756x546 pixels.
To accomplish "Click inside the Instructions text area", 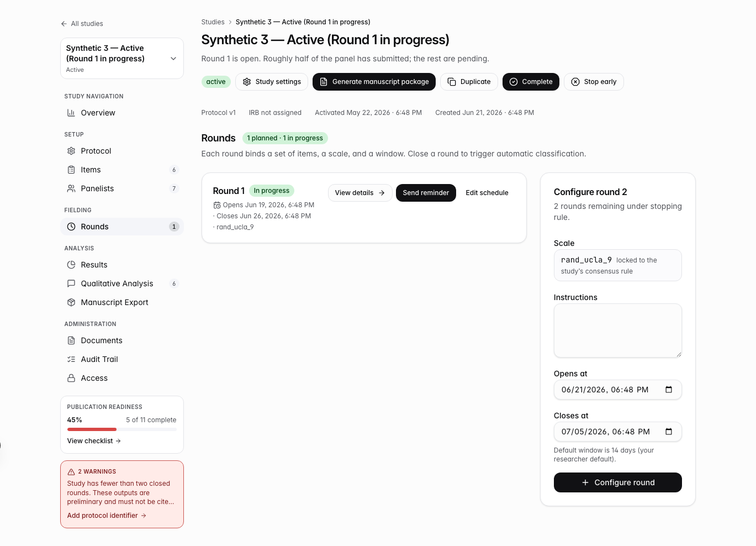I will point(617,330).
